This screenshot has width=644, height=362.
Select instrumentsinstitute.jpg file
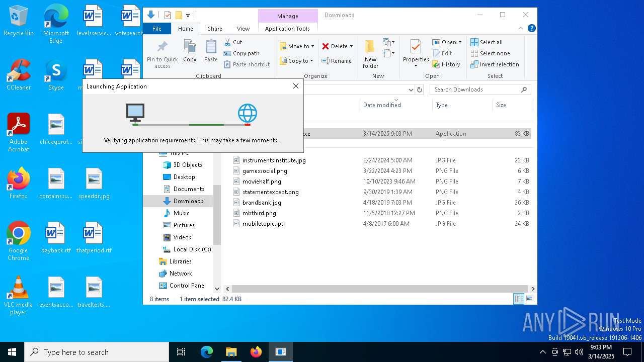click(274, 160)
